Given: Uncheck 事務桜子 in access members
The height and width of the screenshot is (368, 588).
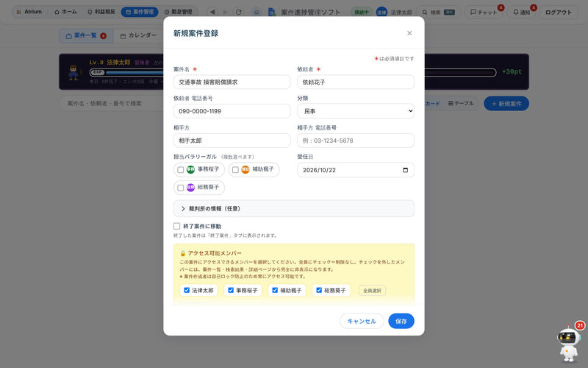Looking at the screenshot, I should [x=231, y=290].
